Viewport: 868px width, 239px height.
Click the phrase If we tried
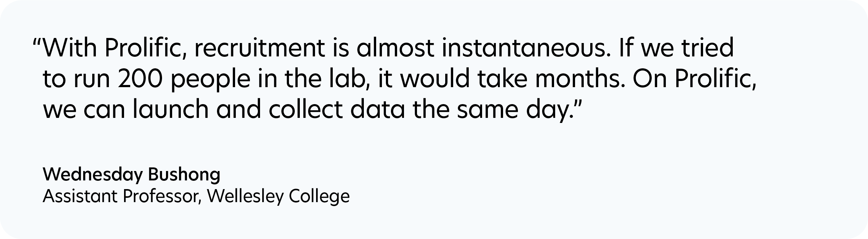point(676,49)
